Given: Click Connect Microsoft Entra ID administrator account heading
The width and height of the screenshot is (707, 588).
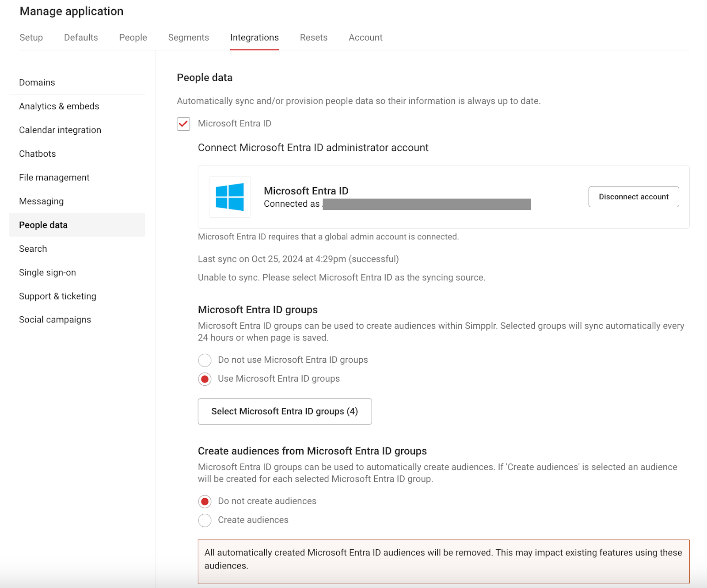Looking at the screenshot, I should (313, 148).
